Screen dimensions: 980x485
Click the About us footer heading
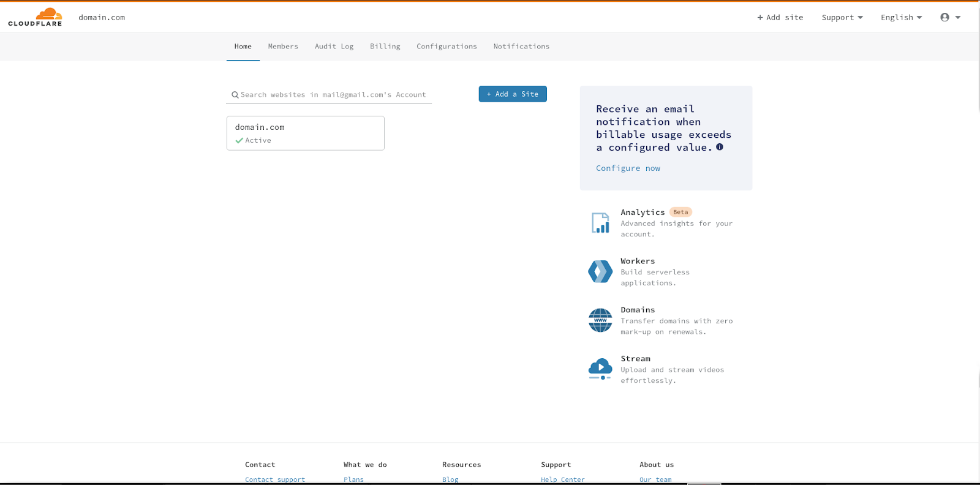pos(657,465)
